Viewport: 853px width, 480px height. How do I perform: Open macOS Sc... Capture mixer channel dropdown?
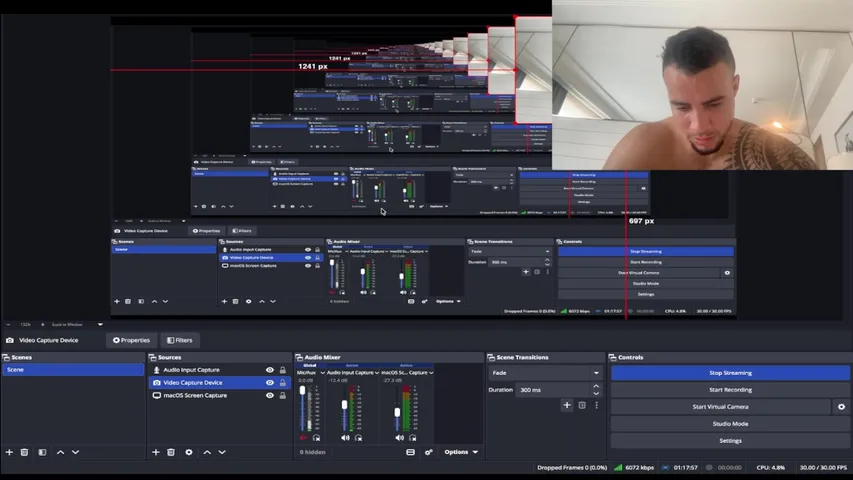431,373
